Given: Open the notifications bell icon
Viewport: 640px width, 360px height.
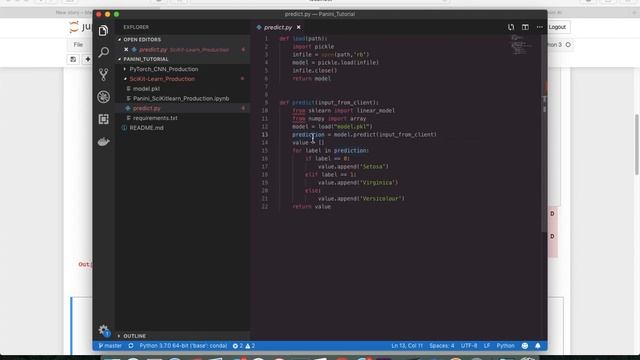Looking at the screenshot, I should point(538,346).
